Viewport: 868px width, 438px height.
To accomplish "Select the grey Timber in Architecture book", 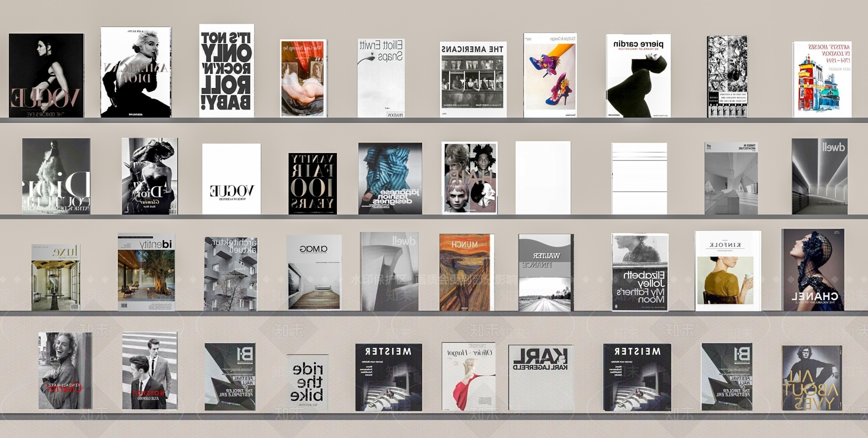I will point(731,179).
